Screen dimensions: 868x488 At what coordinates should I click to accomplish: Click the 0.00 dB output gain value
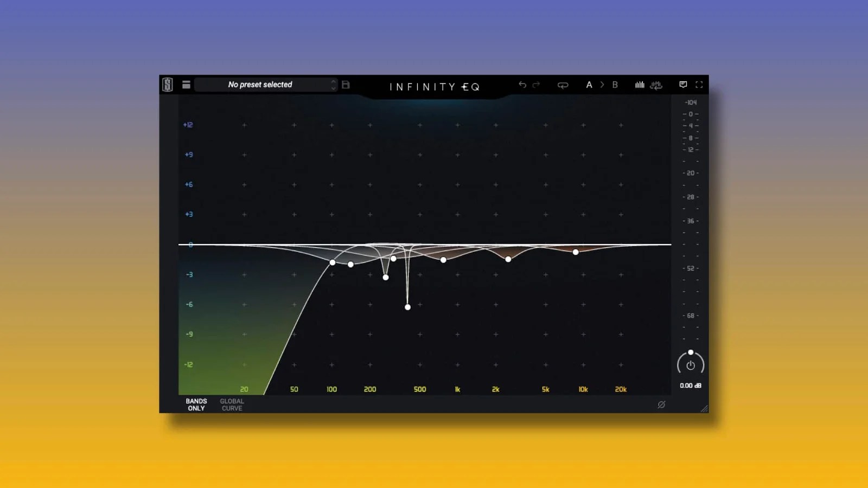691,386
